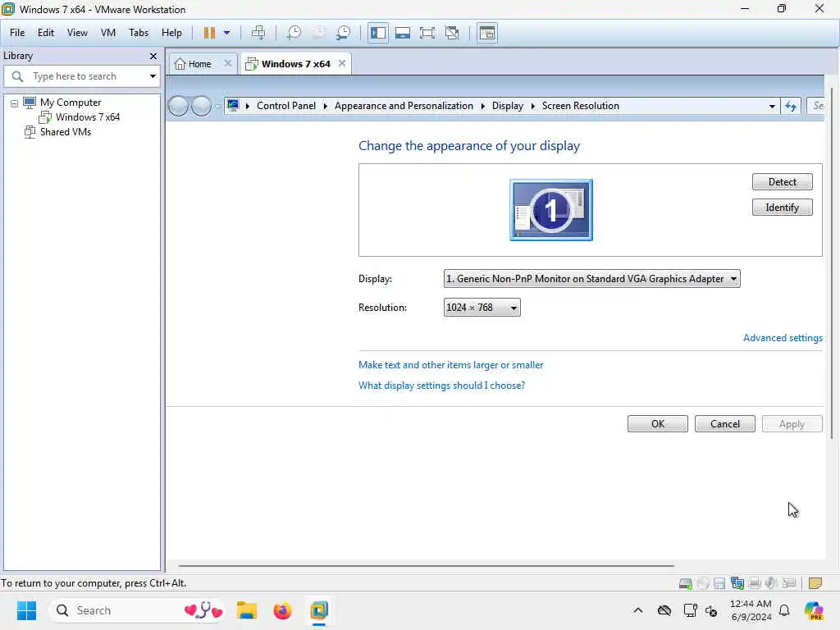Close the Library panel
The image size is (840, 630).
[x=153, y=57]
